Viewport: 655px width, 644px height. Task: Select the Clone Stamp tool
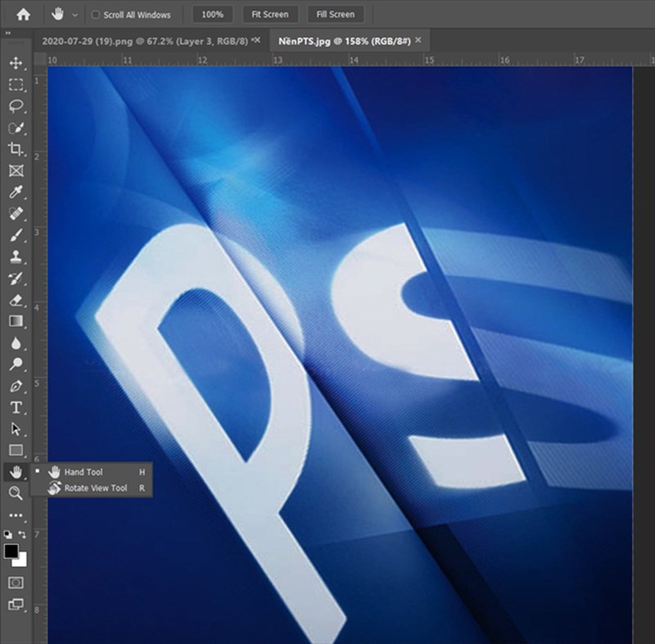[x=16, y=256]
